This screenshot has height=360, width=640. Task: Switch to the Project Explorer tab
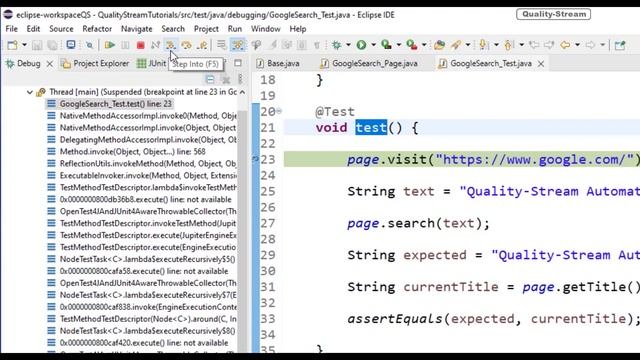coord(95,64)
